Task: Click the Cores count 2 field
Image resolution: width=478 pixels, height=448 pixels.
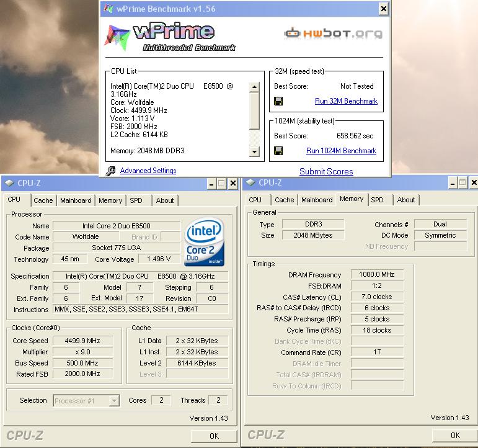Action: 161,400
